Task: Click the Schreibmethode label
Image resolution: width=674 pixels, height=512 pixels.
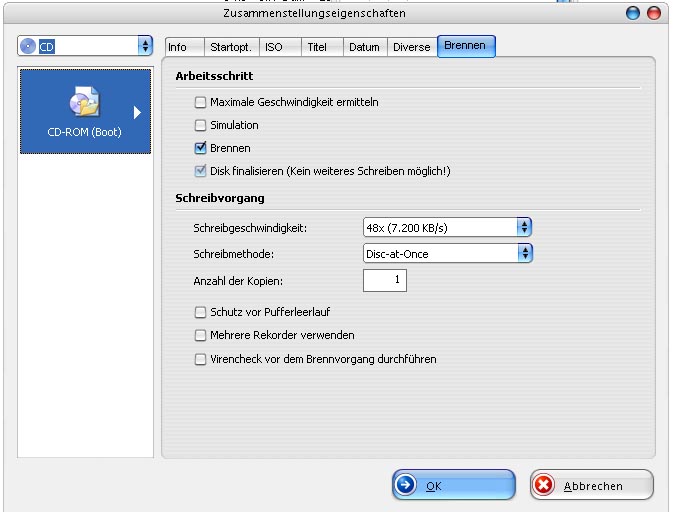Action: click(233, 254)
